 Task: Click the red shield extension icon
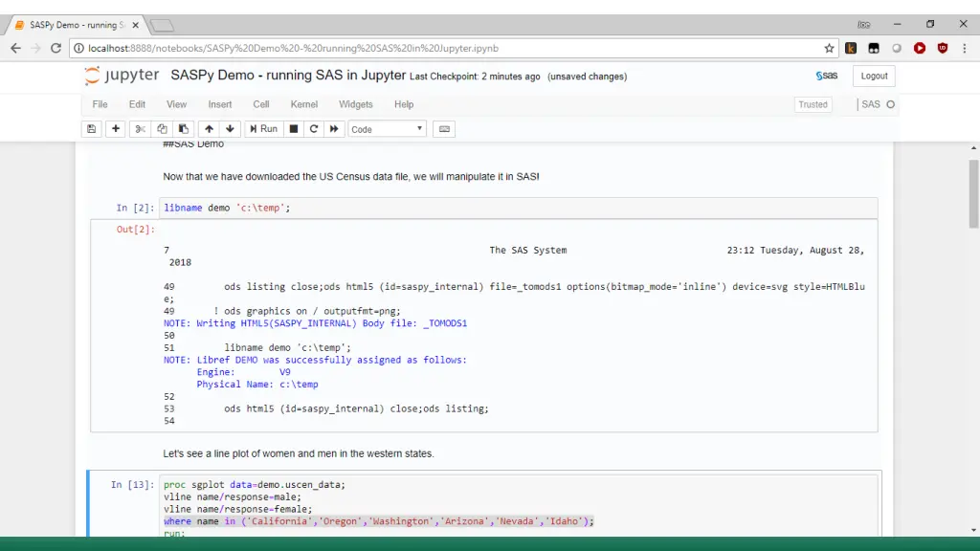tap(943, 48)
